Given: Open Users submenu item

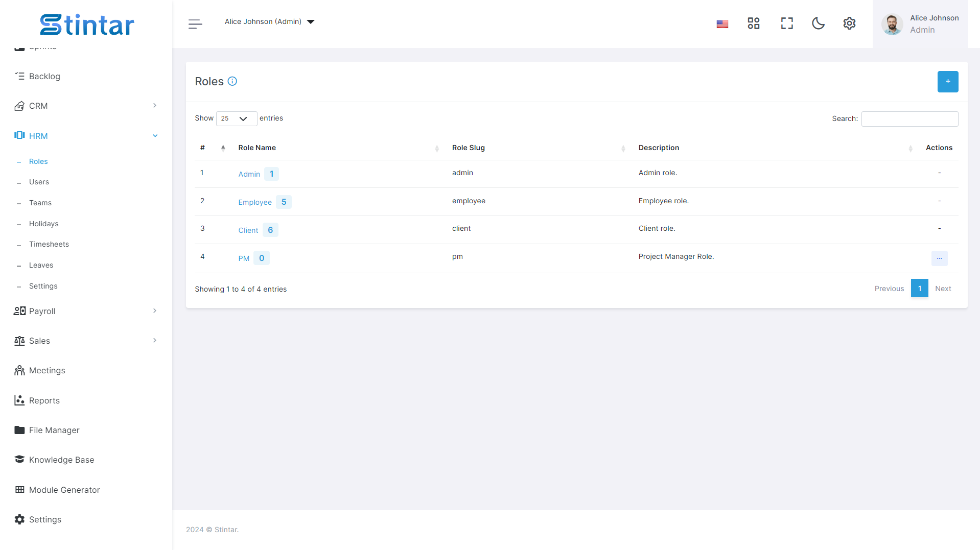Looking at the screenshot, I should click(39, 182).
